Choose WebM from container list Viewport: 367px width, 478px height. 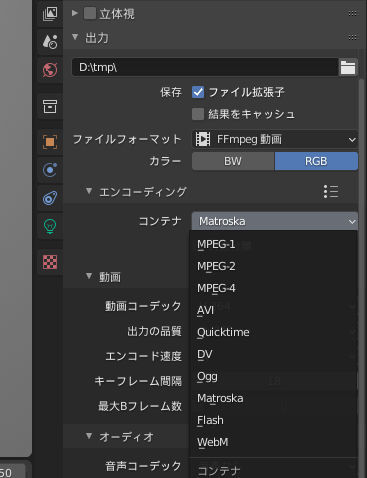[273, 442]
